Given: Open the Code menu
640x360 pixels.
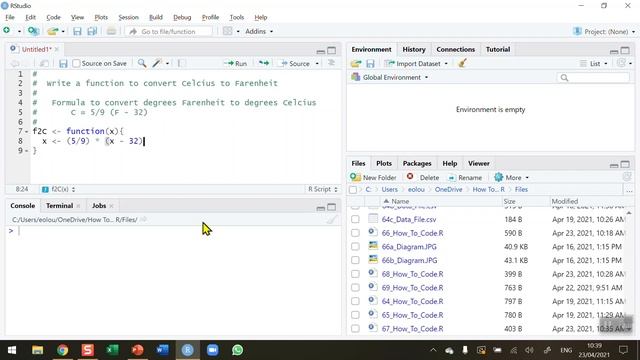Looking at the screenshot, I should click(x=53, y=17).
